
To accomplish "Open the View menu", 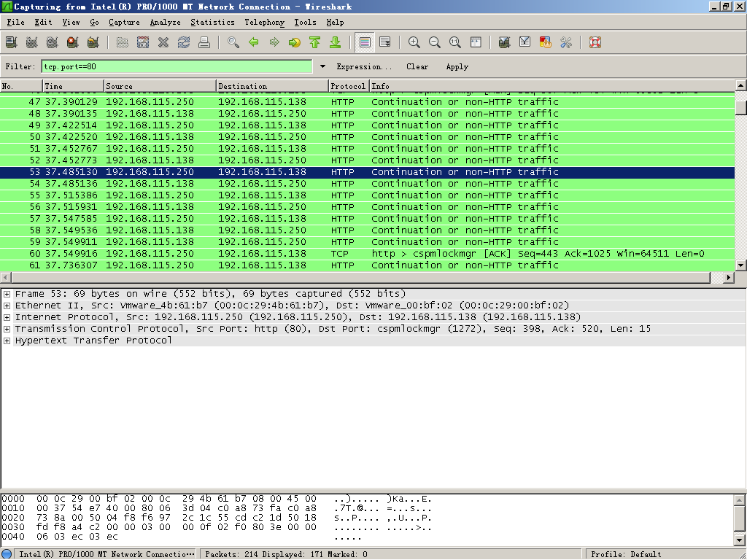I will [x=71, y=23].
